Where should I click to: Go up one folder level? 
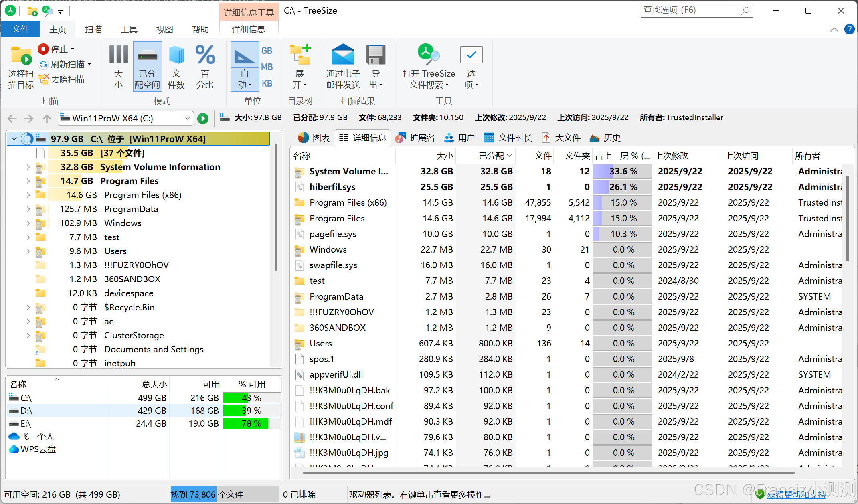(47, 119)
